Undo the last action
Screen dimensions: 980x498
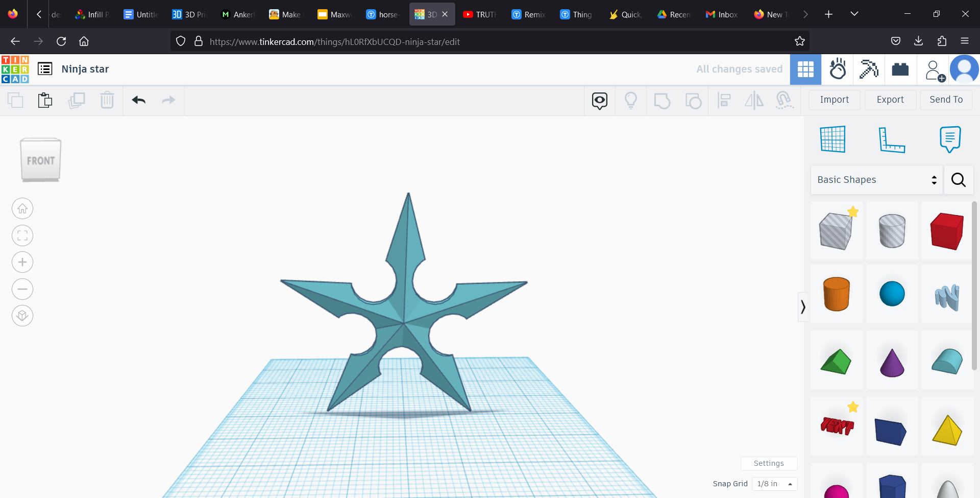(138, 100)
